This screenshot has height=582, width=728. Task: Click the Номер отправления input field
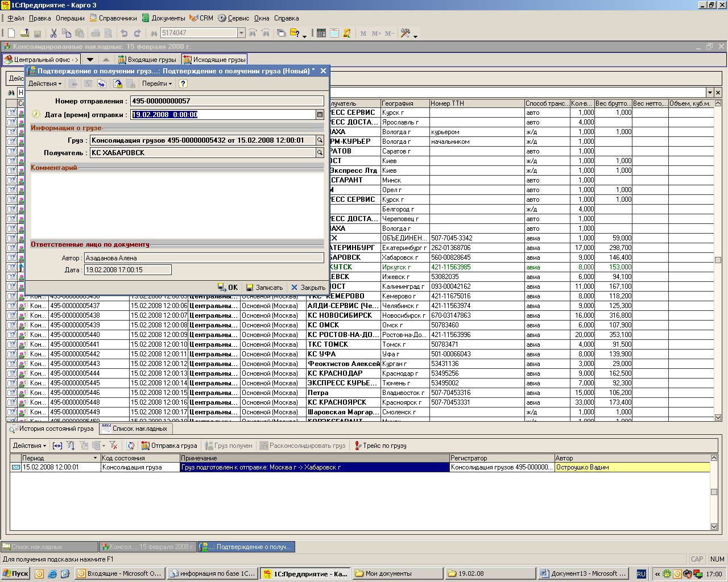coord(227,101)
